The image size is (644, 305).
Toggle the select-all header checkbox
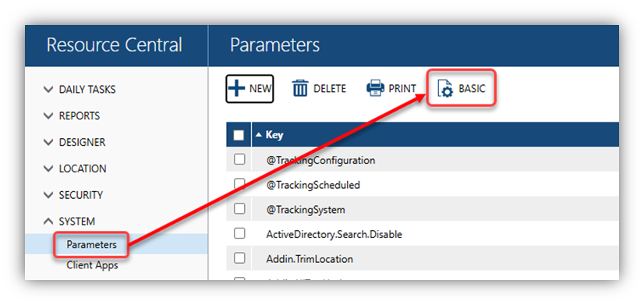[x=239, y=135]
